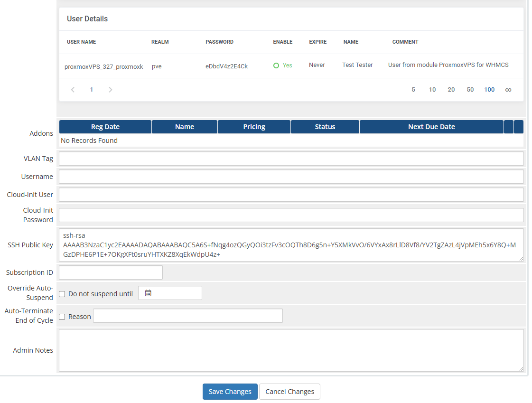This screenshot has height=403, width=532.
Task: Focus the Username input field
Action: tap(291, 177)
